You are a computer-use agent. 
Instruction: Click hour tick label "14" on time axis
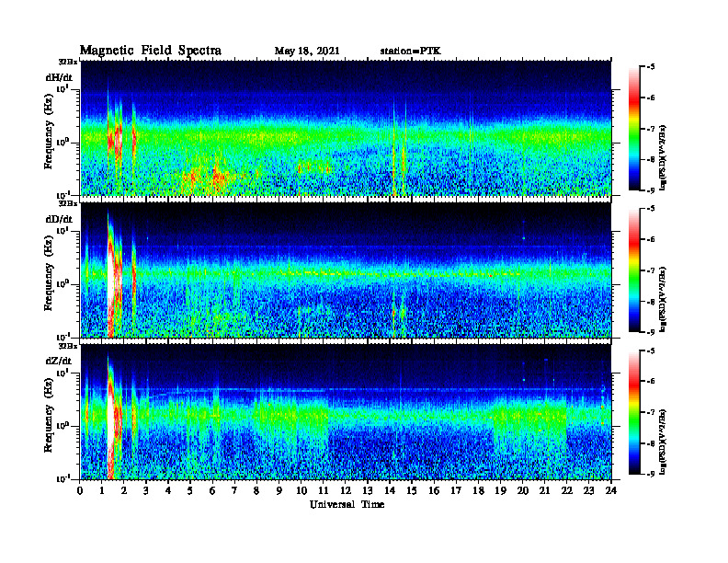coord(390,491)
